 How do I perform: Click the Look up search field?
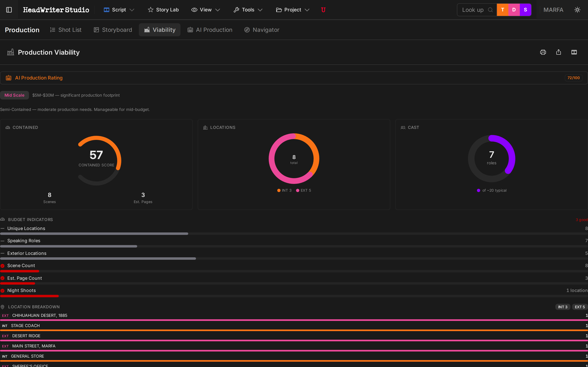[473, 10]
